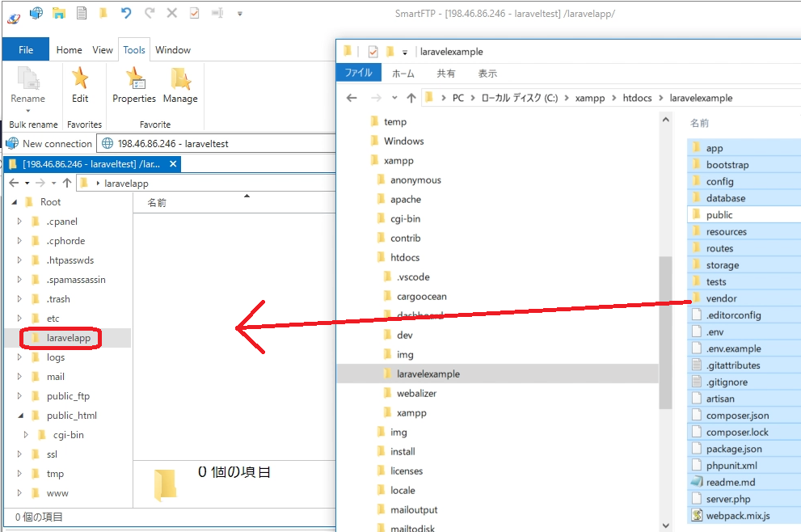Click the Redo arrow in quick access toolbar
The width and height of the screenshot is (801, 532).
(x=150, y=13)
